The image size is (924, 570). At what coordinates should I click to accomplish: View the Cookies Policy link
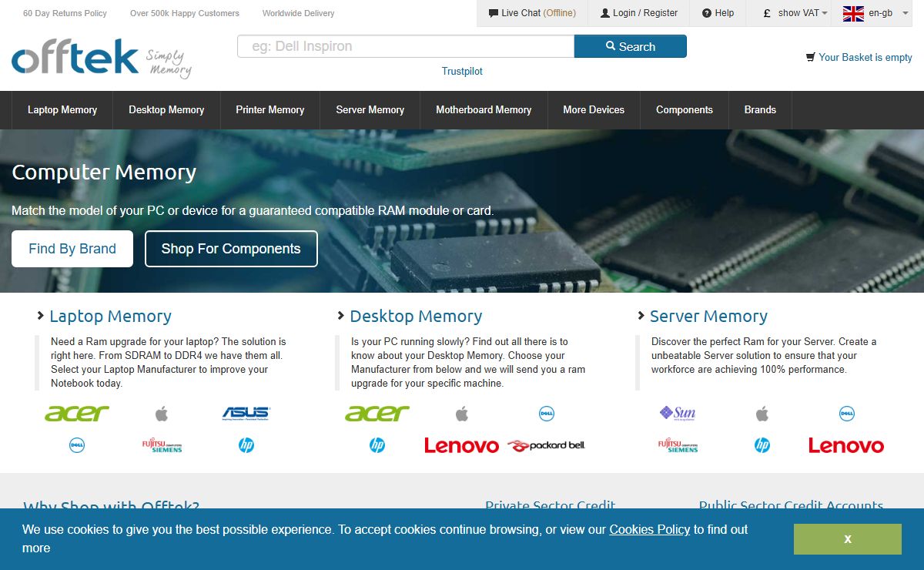click(650, 529)
